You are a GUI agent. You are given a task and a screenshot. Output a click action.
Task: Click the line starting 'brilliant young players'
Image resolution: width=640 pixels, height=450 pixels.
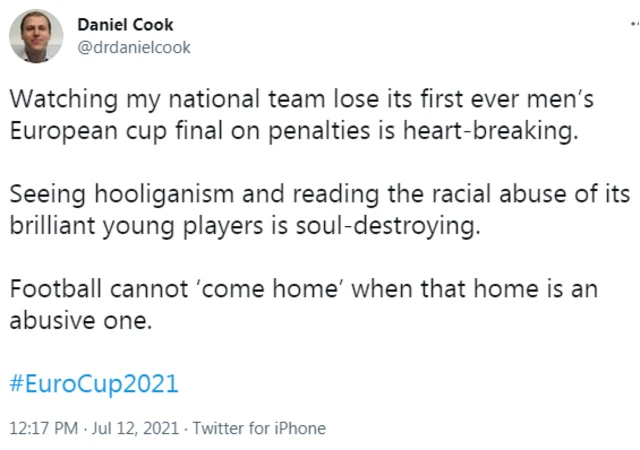pyautogui.click(x=246, y=226)
